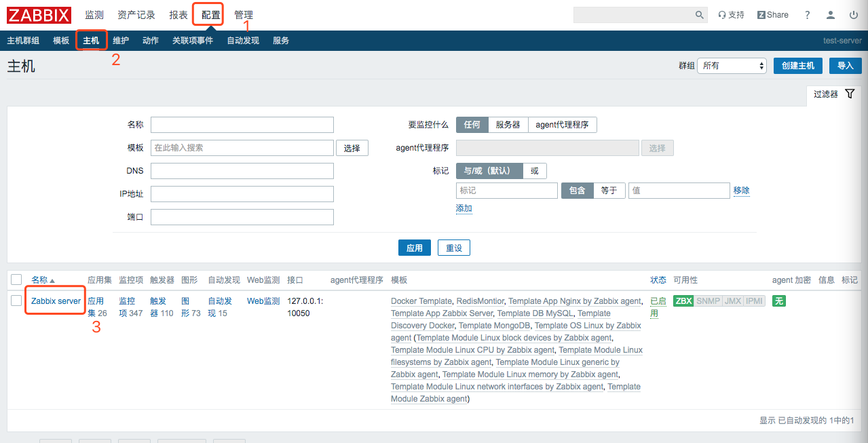
Task: Open the 管理 menu
Action: click(x=244, y=15)
